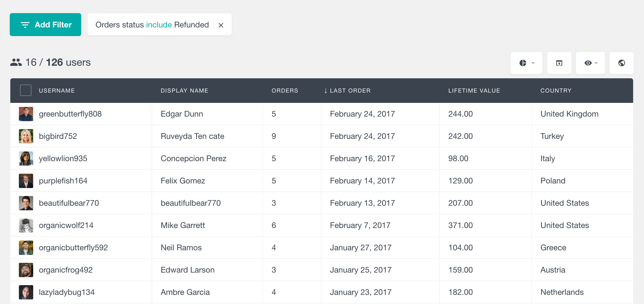Screen dimensions: 644x304
Task: Click the 'include' filter condition link
Action: pos(159,25)
